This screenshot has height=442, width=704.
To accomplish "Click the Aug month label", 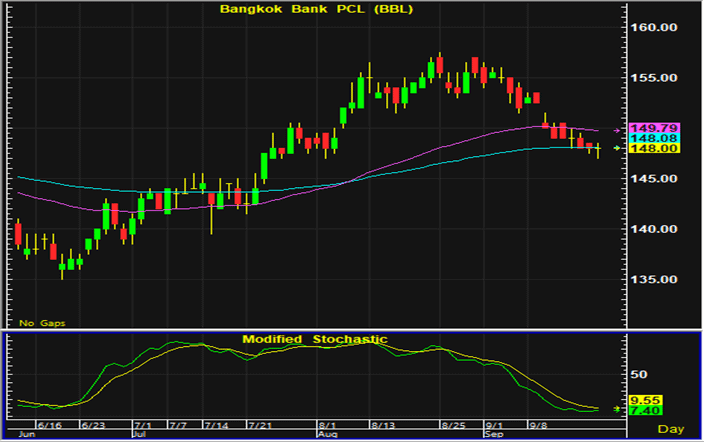I will point(327,436).
